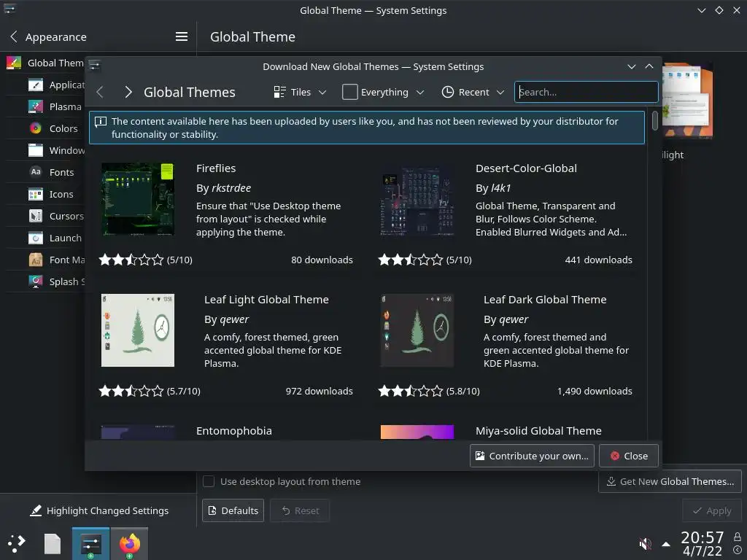The image size is (747, 560).
Task: Go to the Icons sidebar label
Action: pyautogui.click(x=61, y=194)
